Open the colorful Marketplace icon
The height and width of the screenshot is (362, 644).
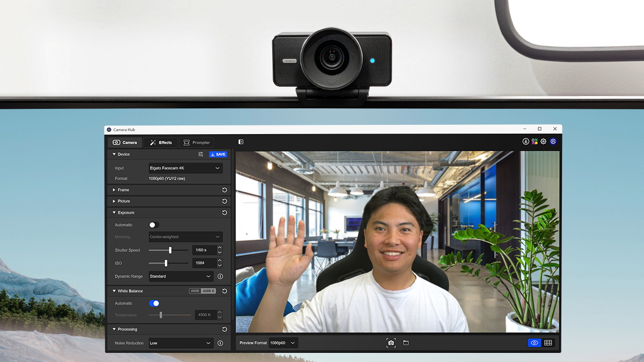point(535,142)
